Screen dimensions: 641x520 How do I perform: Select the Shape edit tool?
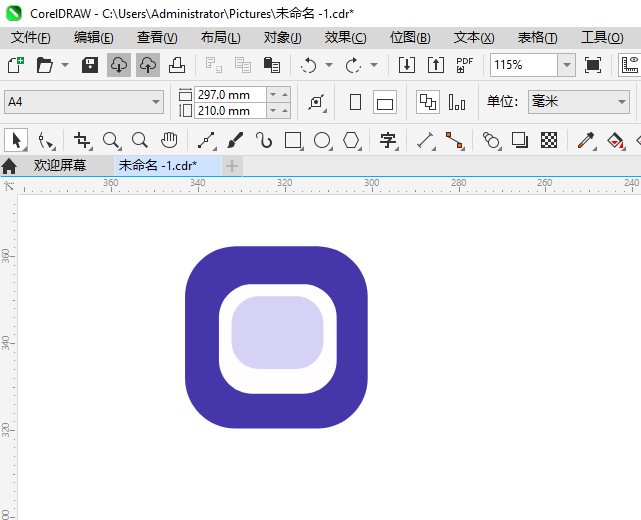[46, 140]
